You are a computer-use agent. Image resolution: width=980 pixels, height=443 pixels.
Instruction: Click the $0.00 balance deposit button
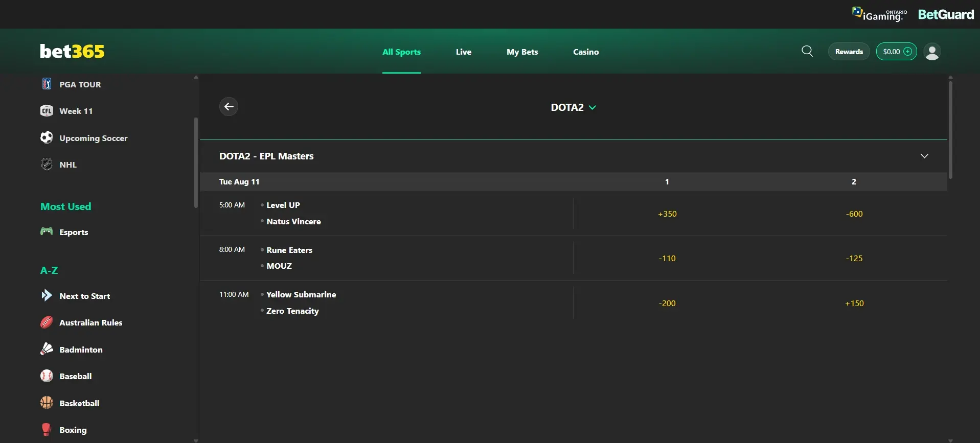897,52
